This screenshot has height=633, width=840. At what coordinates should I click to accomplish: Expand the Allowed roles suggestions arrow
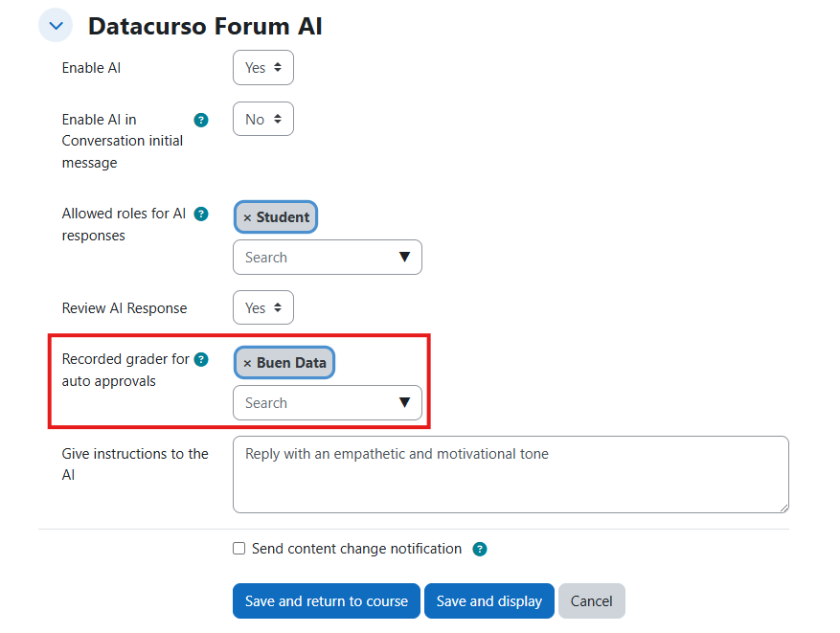tap(404, 258)
